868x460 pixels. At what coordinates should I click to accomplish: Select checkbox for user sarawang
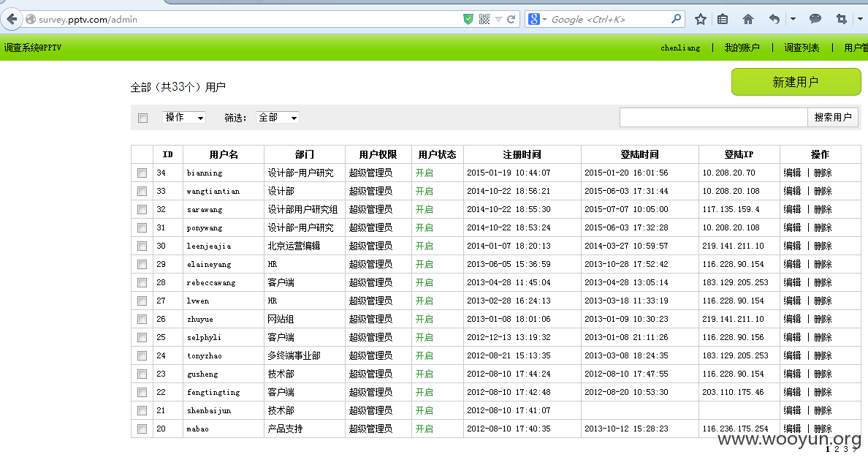[x=142, y=209]
